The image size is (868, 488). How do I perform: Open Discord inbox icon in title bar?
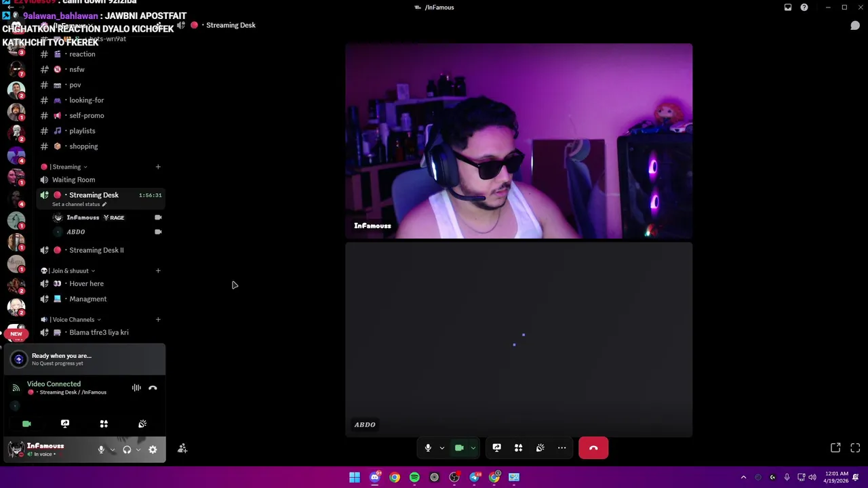coord(788,7)
